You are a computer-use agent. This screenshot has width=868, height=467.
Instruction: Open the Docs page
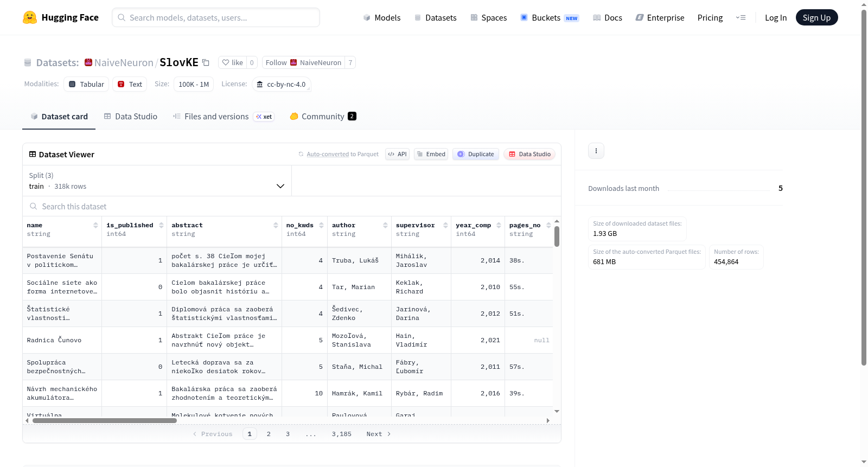(x=608, y=17)
